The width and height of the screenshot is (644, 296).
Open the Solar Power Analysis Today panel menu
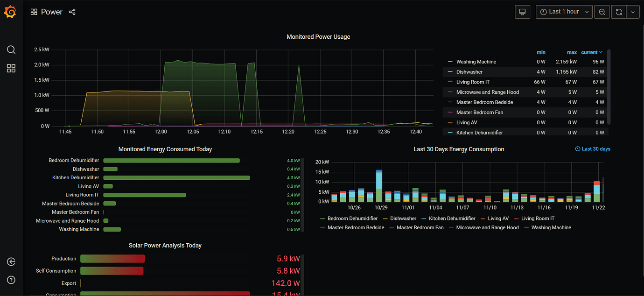click(165, 245)
